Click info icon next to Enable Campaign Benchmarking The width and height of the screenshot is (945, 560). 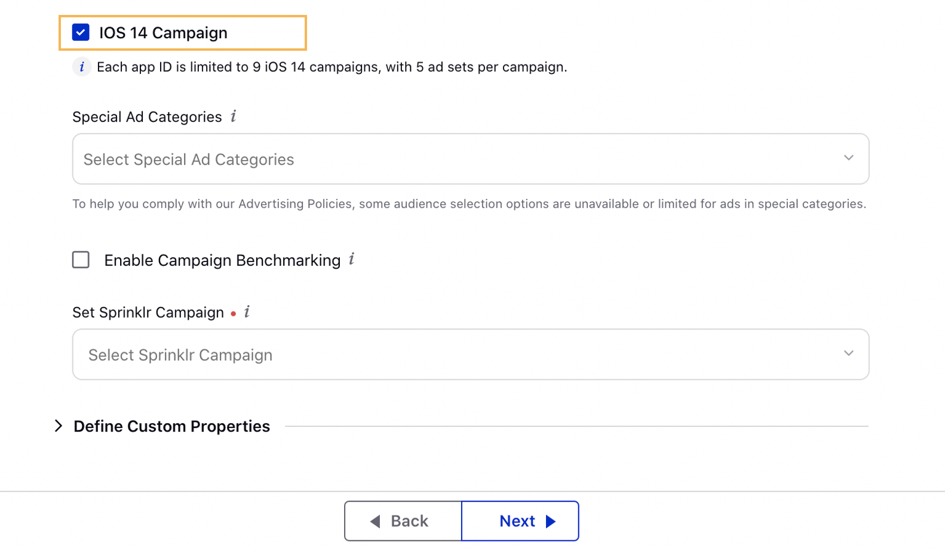[352, 259]
